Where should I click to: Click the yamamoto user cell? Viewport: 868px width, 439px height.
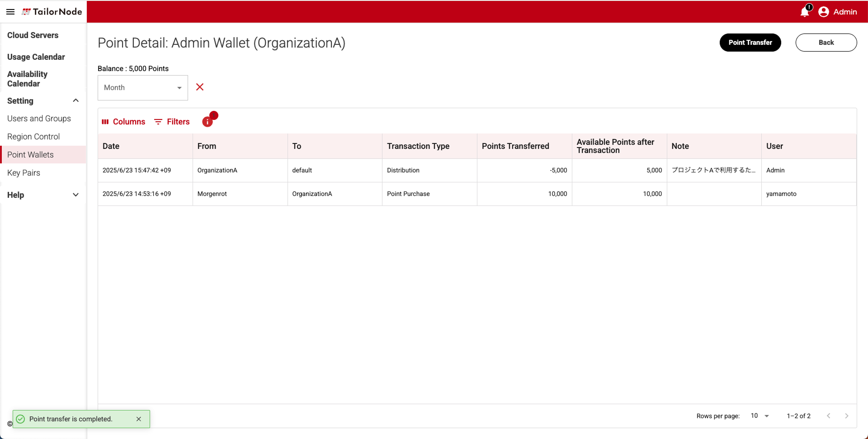point(809,194)
